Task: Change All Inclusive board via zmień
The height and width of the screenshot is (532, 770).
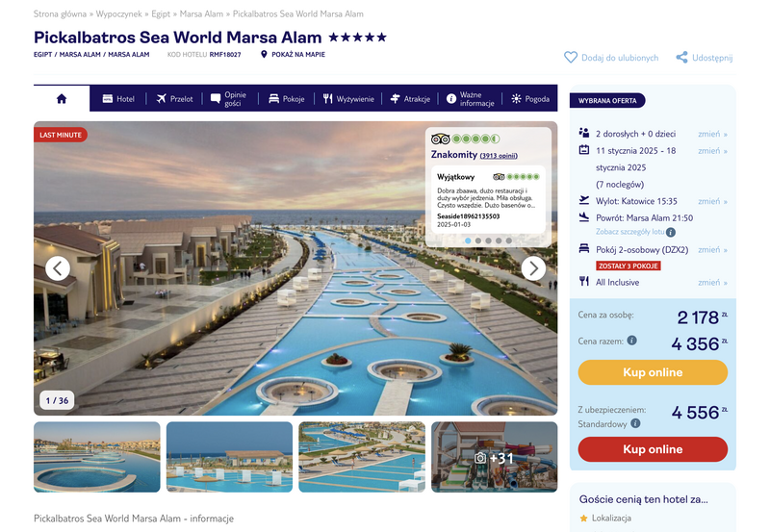Action: [712, 283]
